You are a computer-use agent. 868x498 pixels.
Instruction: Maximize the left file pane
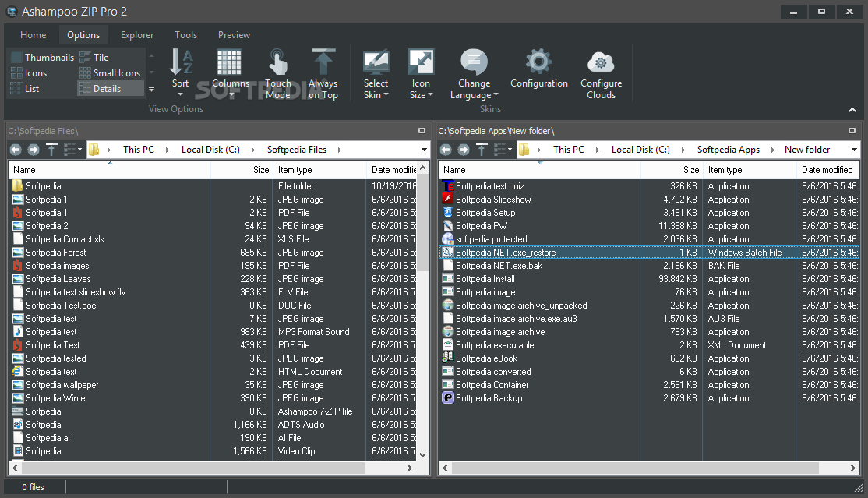coord(422,131)
